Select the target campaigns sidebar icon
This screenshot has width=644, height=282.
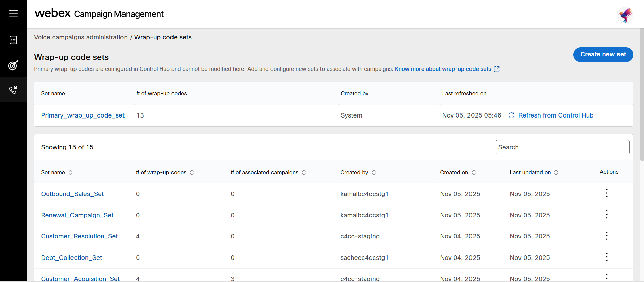13,65
